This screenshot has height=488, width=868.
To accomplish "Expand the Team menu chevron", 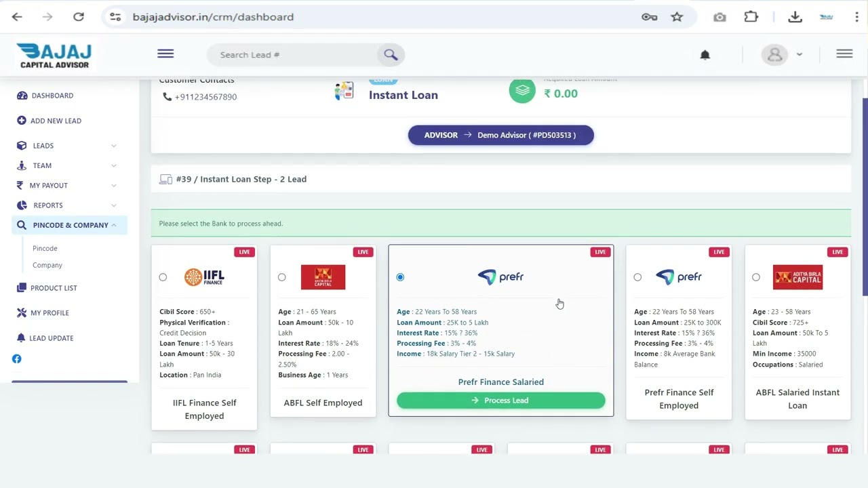I will point(113,165).
